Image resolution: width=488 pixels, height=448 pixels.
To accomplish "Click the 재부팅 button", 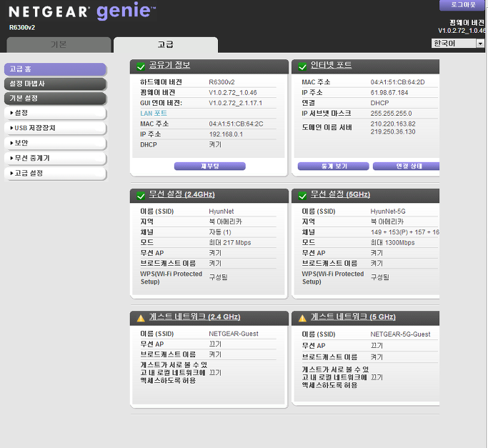I will tap(210, 166).
